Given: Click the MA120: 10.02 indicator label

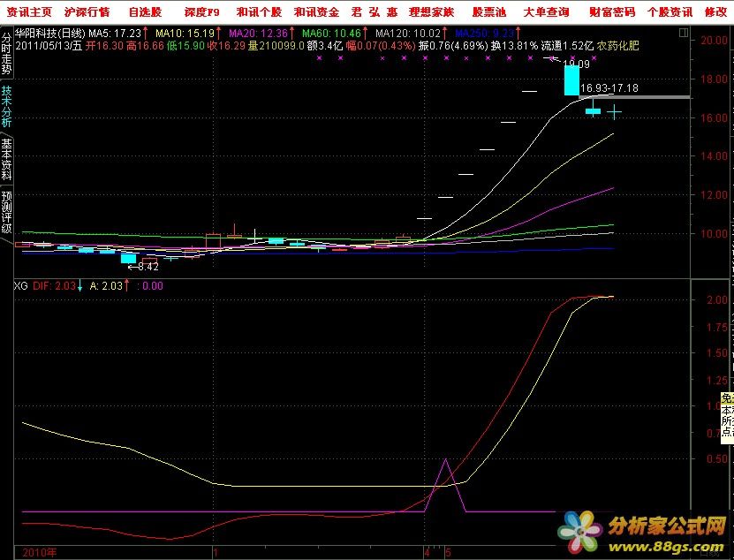Looking at the screenshot, I should tap(408, 34).
